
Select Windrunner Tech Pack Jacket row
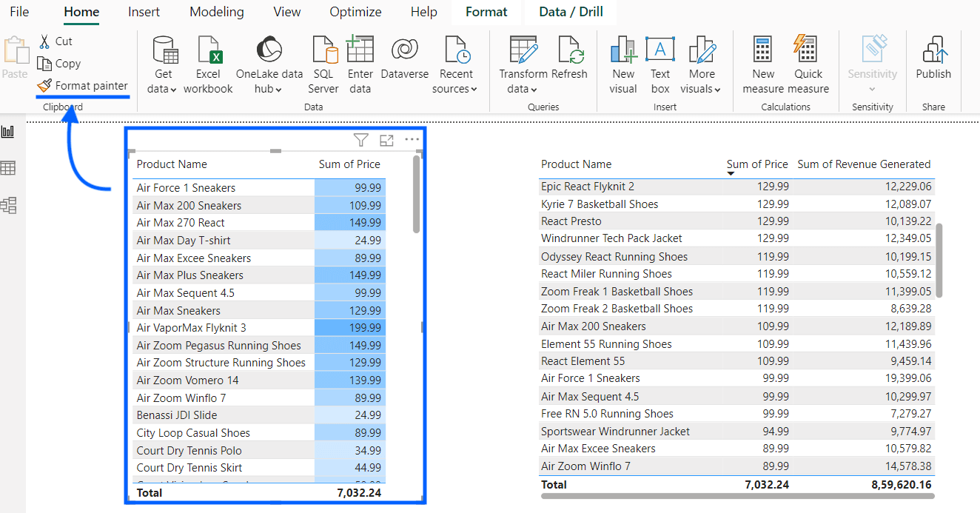tap(736, 238)
